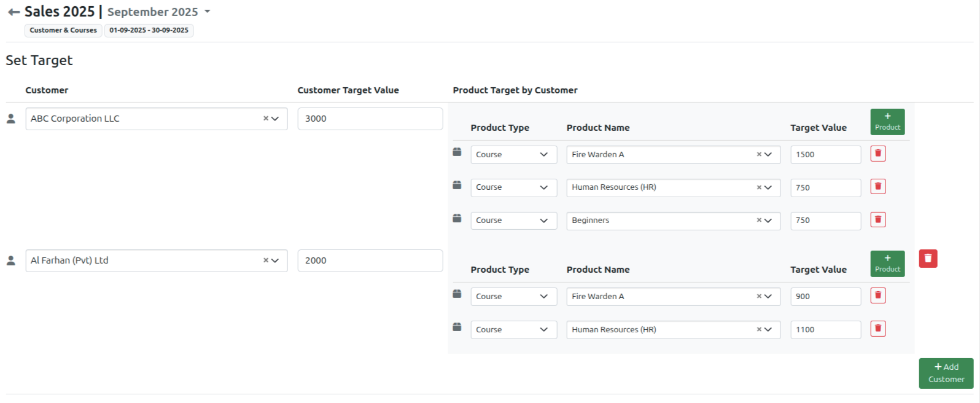Click the target value field showing 900
This screenshot has width=980, height=403.
[826, 297]
